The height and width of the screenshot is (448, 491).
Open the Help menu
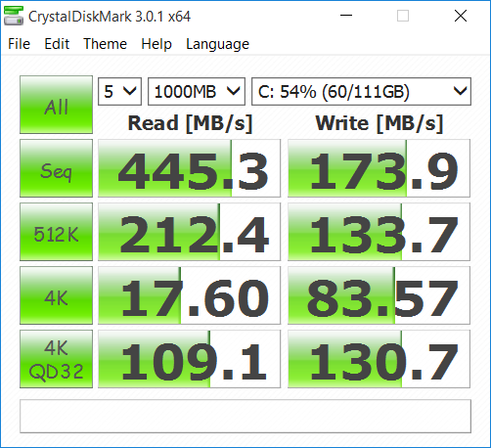(x=156, y=44)
